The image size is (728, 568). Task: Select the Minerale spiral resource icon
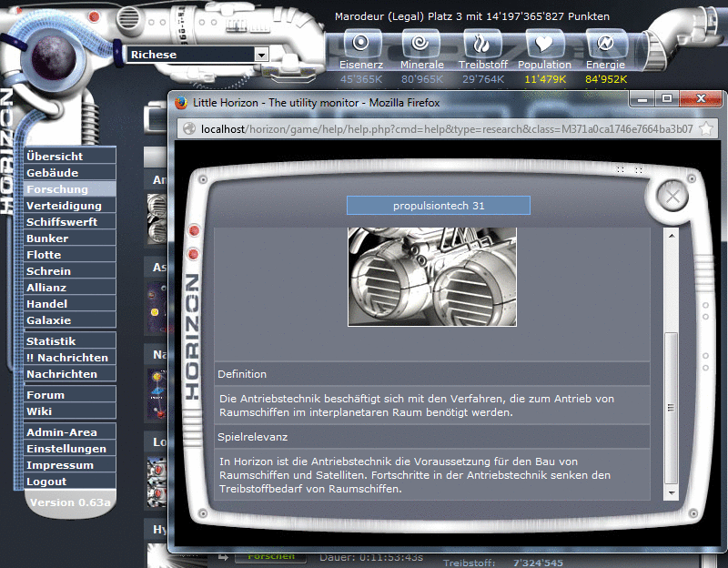coord(421,44)
